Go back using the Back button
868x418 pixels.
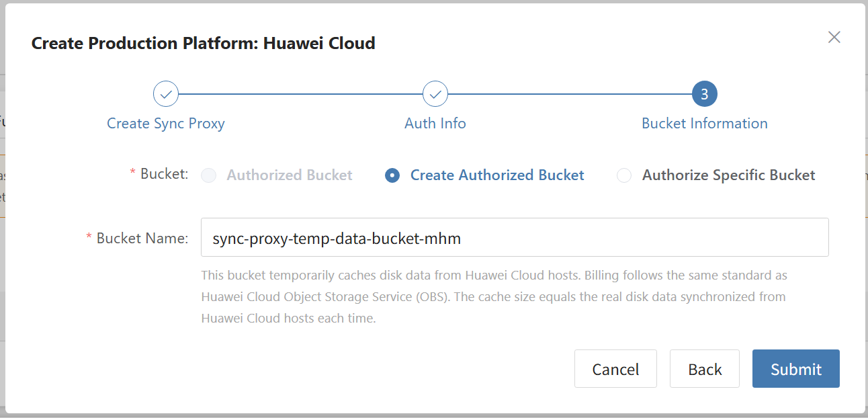(x=704, y=369)
